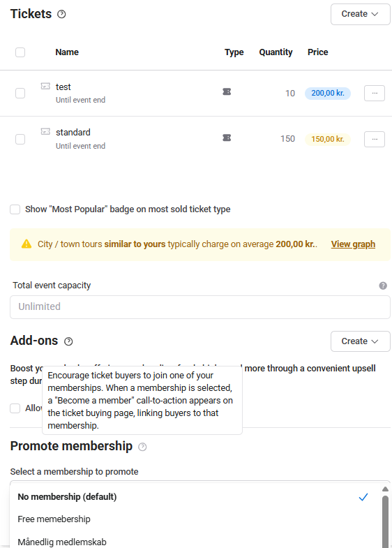The width and height of the screenshot is (392, 548).
Task: Check the select-all tickets checkbox in header
Action: pyautogui.click(x=20, y=52)
